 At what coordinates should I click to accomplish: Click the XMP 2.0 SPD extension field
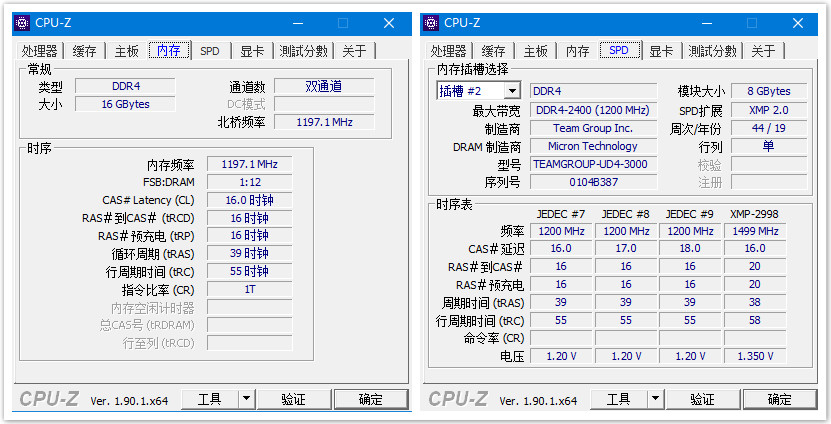769,110
